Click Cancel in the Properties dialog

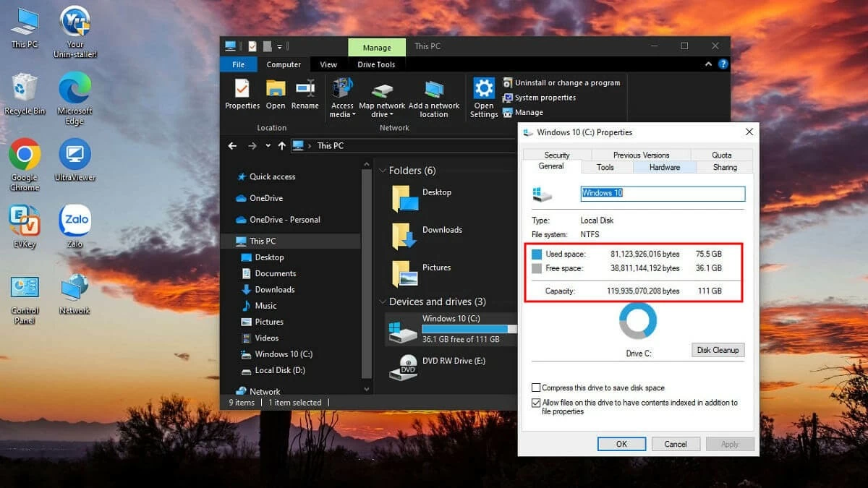click(x=676, y=443)
